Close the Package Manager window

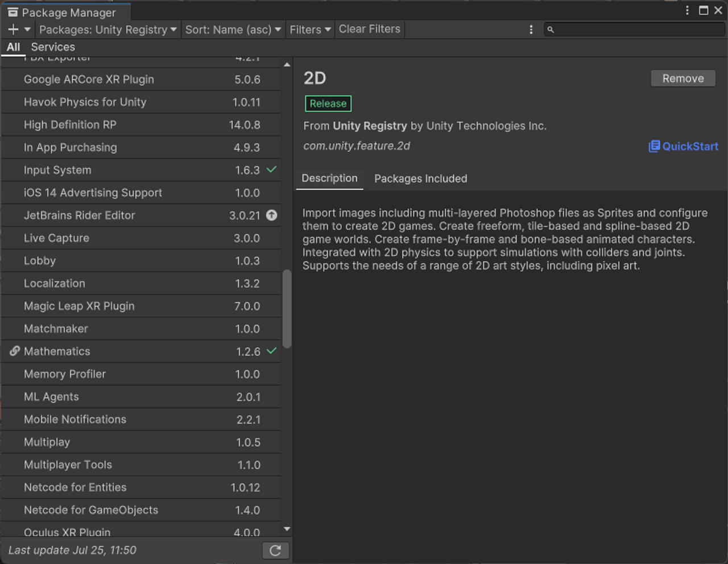pos(718,10)
